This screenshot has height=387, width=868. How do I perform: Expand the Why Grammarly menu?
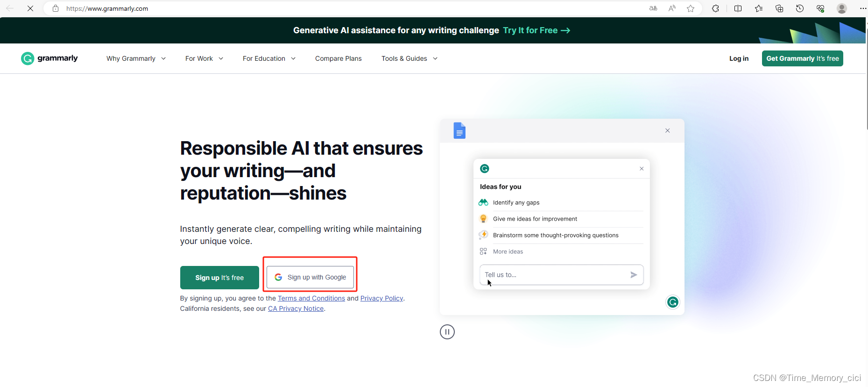pyautogui.click(x=136, y=58)
